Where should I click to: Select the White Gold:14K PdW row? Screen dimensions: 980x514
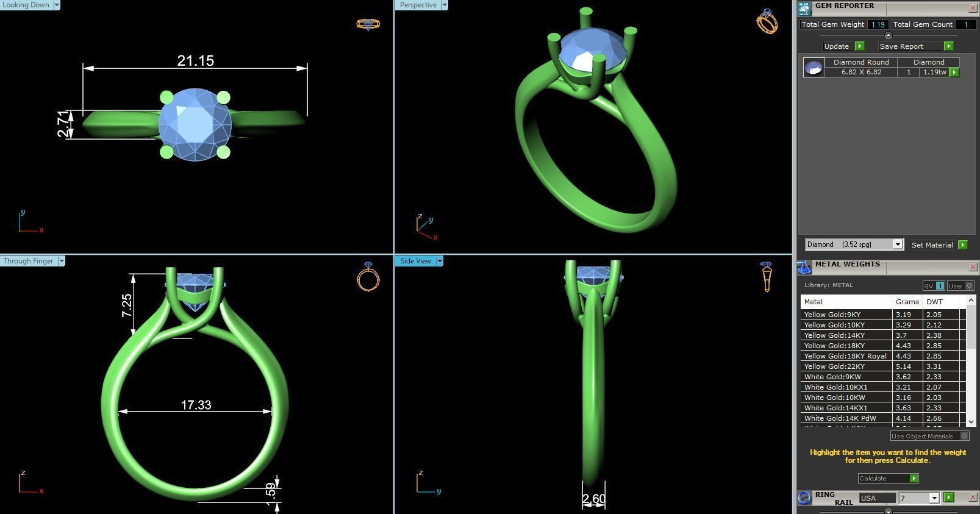click(883, 418)
